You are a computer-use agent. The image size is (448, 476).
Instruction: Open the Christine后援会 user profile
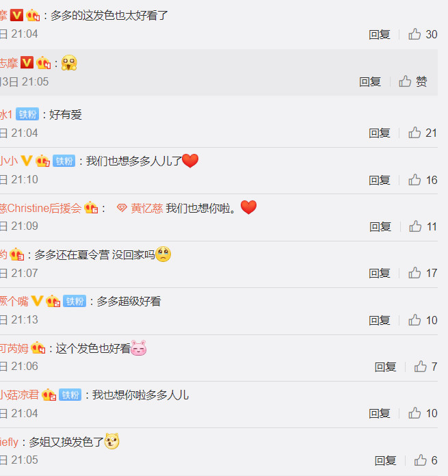tap(40, 208)
